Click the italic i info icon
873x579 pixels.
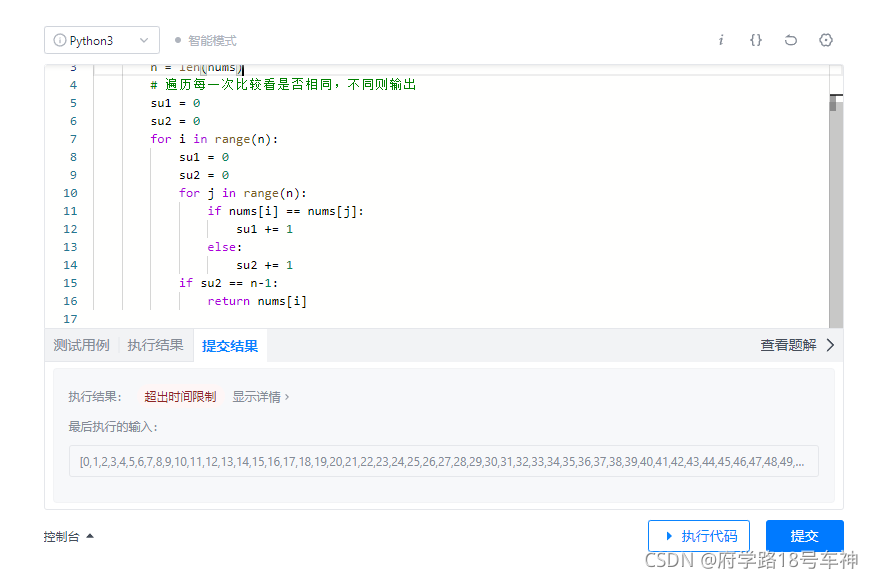(721, 40)
